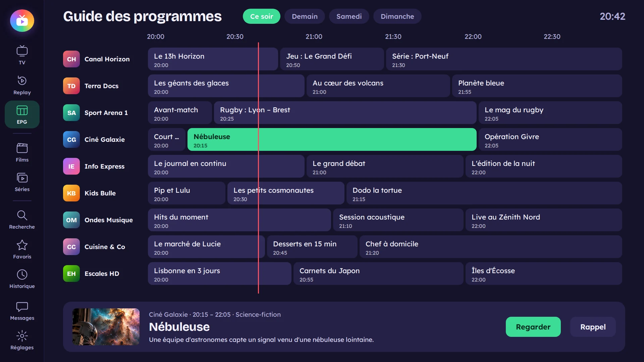Screen dimensions: 644x362
Task: Open the Historique clock icon
Action: pos(22,275)
